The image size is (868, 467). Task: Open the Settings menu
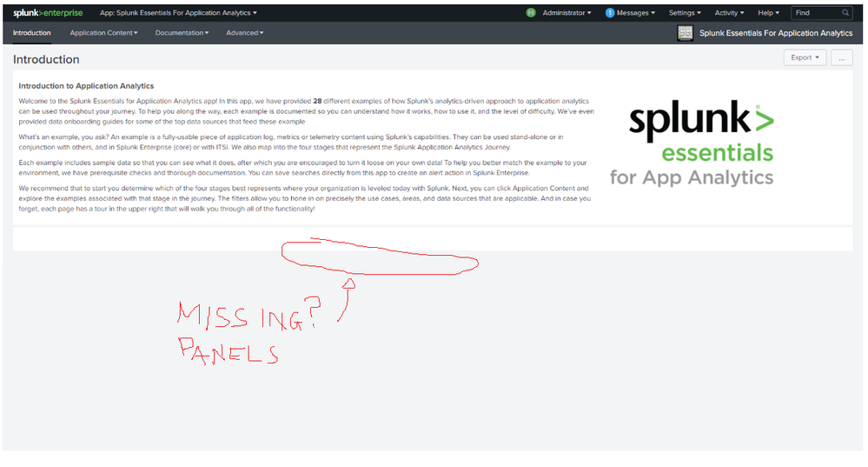coord(685,13)
